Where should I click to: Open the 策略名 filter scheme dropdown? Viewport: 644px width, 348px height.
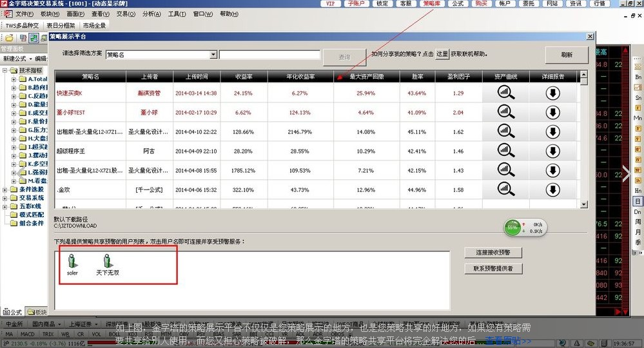(x=213, y=55)
